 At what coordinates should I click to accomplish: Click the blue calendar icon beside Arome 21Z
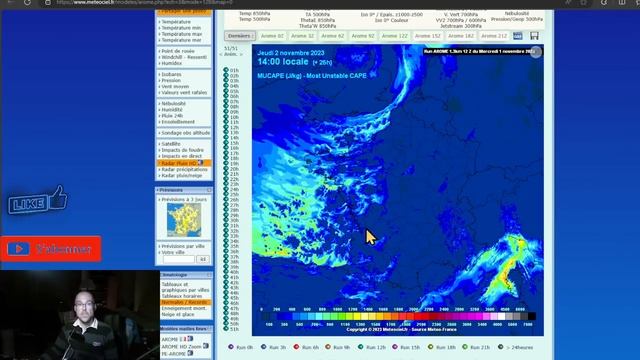tap(518, 36)
